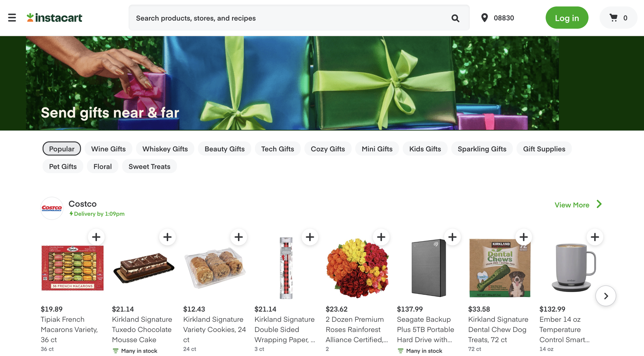
Task: Add Seagate Backup Plus hard drive to cart
Action: coord(452,237)
